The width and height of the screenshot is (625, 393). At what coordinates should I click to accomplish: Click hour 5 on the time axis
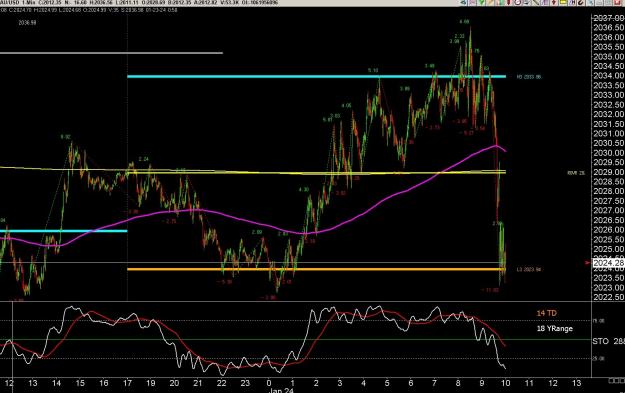coord(387,383)
